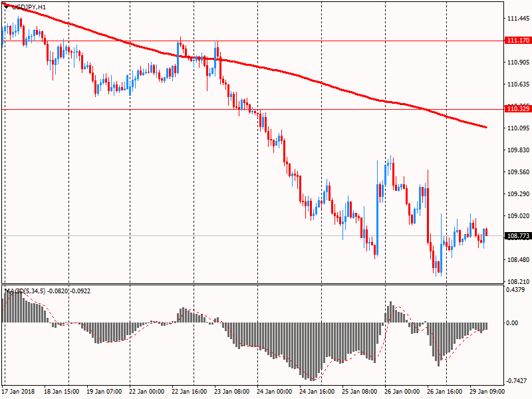Select the 111.170 horizontal level price tag
The image size is (532, 399).
click(518, 41)
